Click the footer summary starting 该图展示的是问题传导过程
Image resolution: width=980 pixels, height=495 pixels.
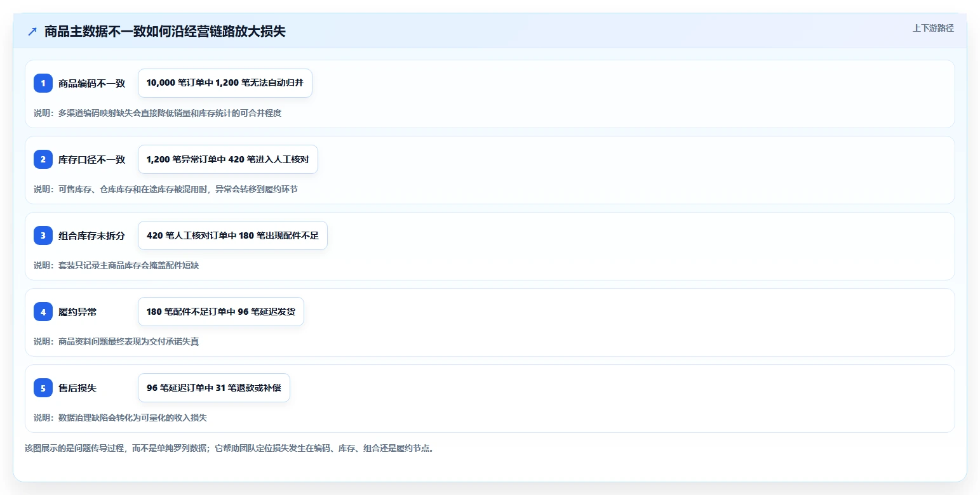pyautogui.click(x=229, y=448)
